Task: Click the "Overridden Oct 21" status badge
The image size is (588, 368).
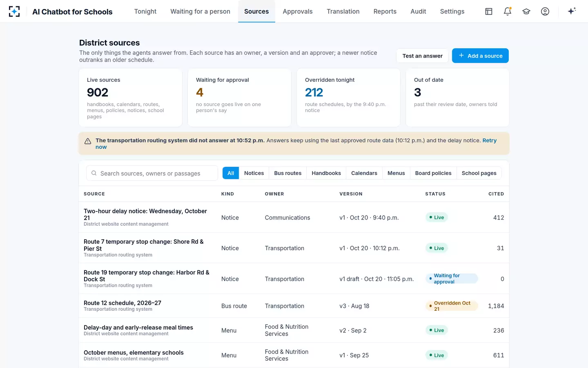Action: click(x=452, y=306)
